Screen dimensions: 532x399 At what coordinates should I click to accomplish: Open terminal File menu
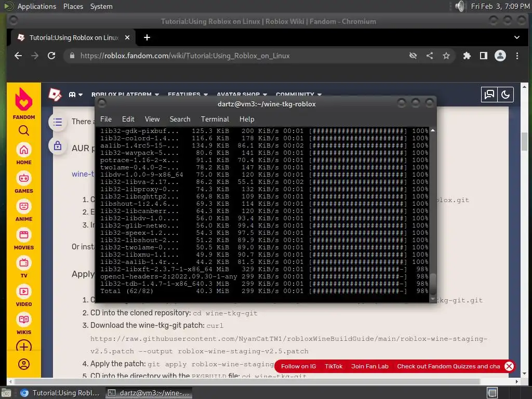pyautogui.click(x=106, y=119)
